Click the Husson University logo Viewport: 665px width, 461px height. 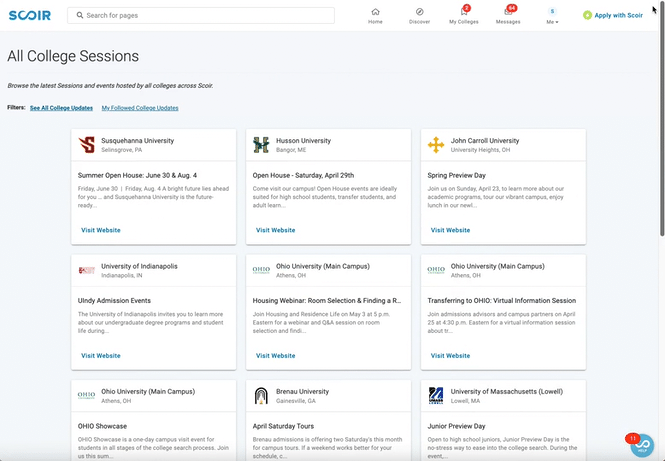point(261,145)
